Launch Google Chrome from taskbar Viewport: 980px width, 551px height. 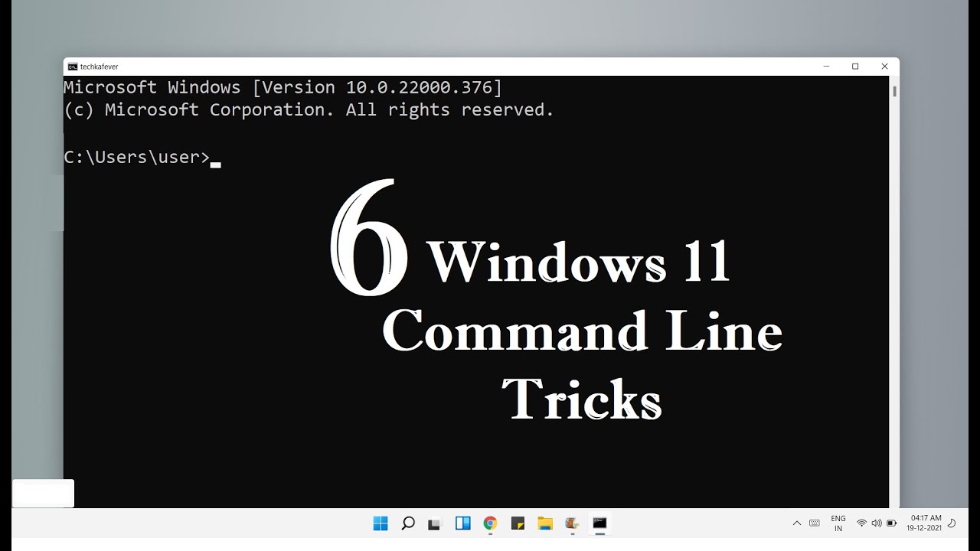[490, 523]
